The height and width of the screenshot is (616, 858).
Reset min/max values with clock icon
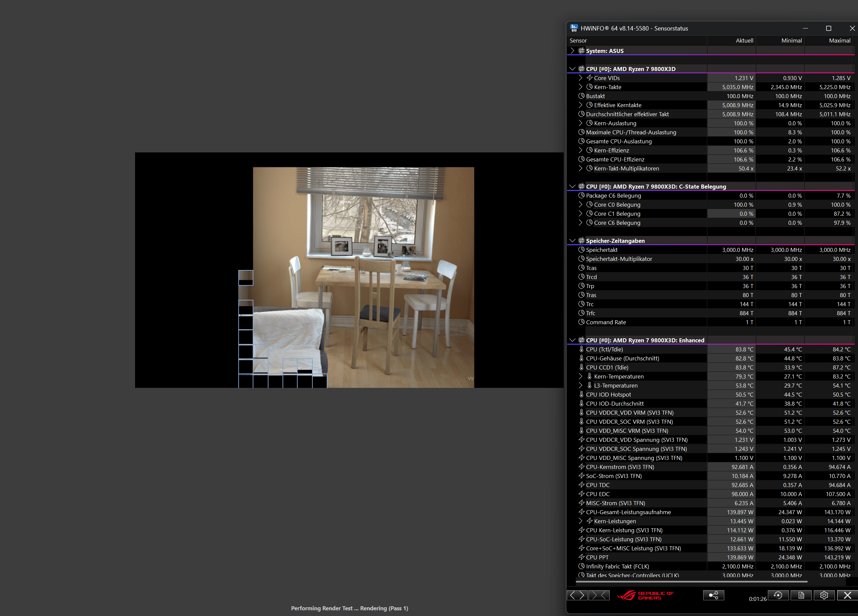tap(778, 595)
